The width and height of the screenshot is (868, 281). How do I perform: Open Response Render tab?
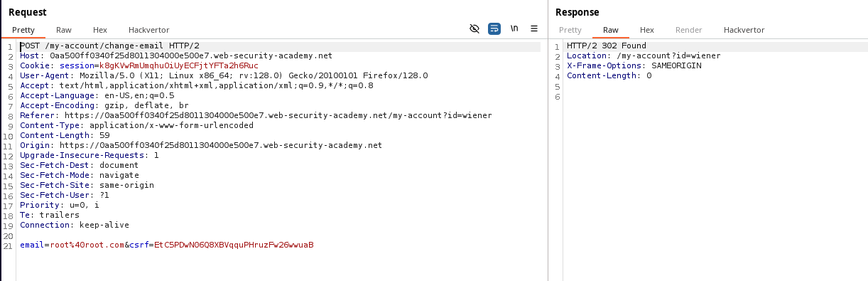coord(689,30)
